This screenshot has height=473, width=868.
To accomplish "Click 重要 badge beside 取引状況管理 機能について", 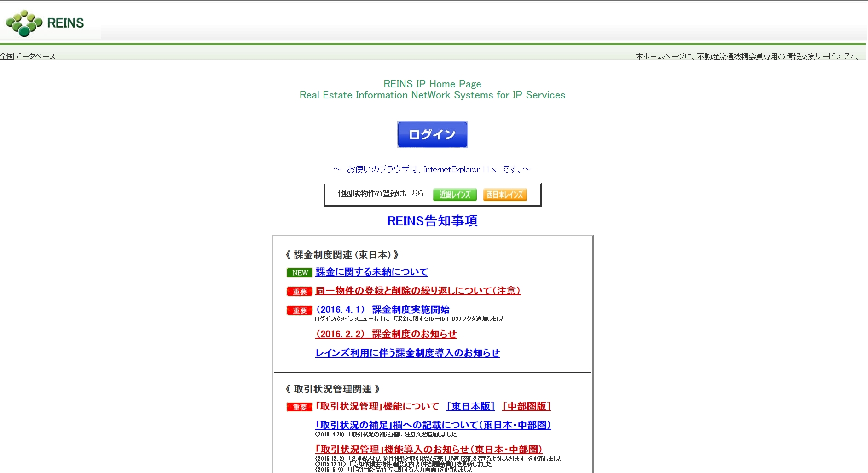I will coord(300,407).
